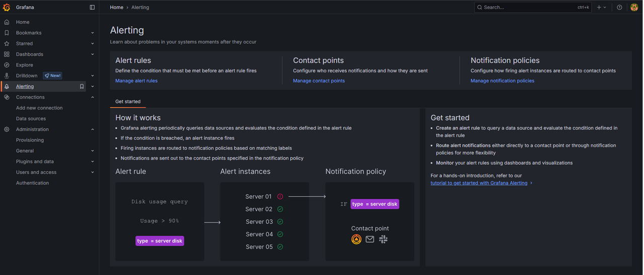Click the search magnifier icon
The height and width of the screenshot is (275, 644).
click(x=479, y=7)
